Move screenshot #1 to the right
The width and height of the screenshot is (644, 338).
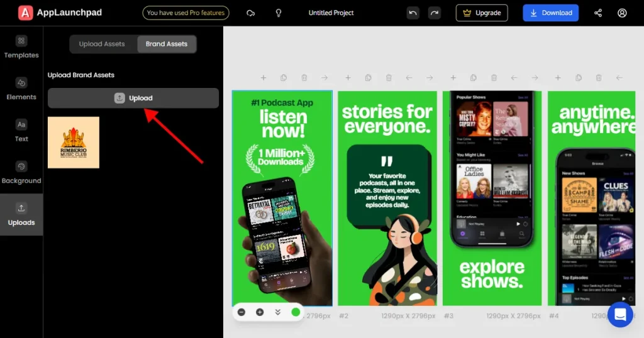pos(325,77)
